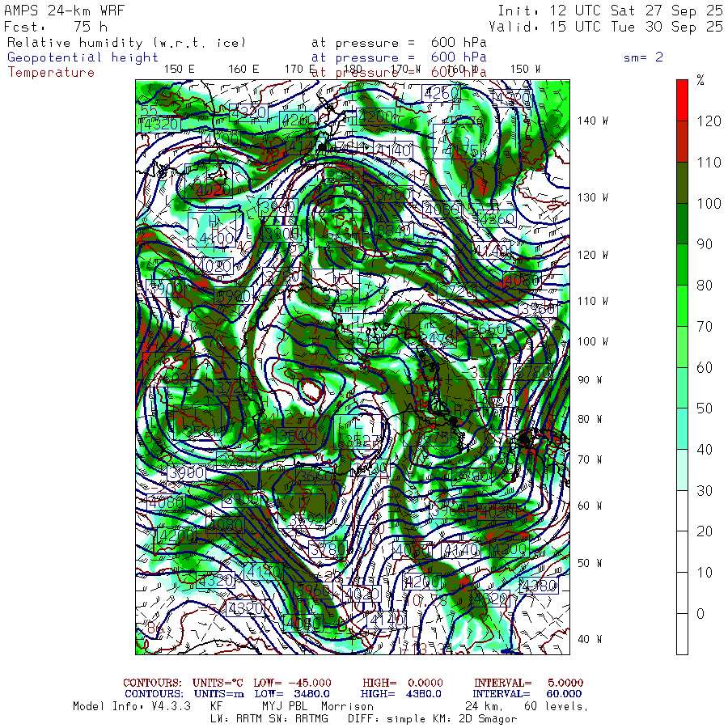This screenshot has width=728, height=728.
Task: Click the blue 'LOW= 3480.0' contour text
Action: pos(292,694)
